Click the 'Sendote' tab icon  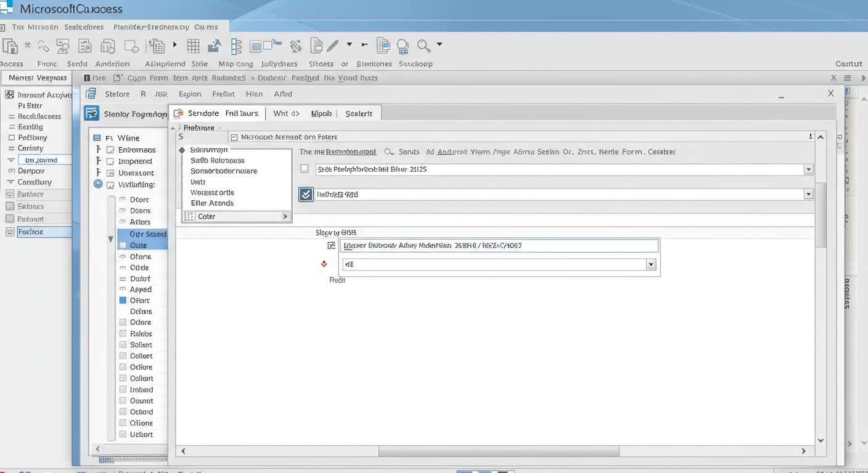pos(179,113)
